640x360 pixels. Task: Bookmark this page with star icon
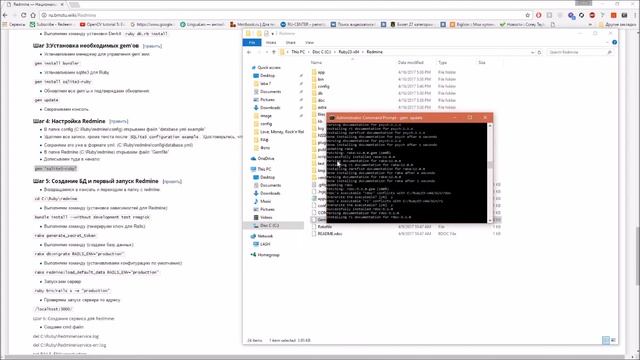pos(527,15)
